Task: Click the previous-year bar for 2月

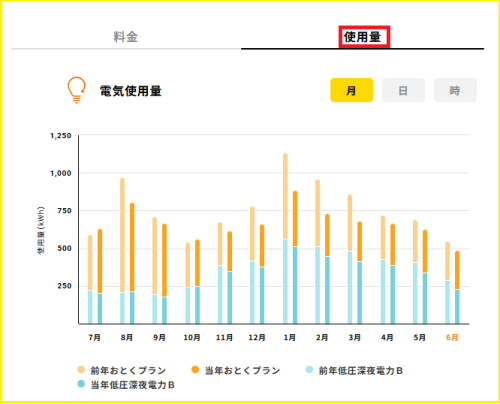Action: pos(318,251)
